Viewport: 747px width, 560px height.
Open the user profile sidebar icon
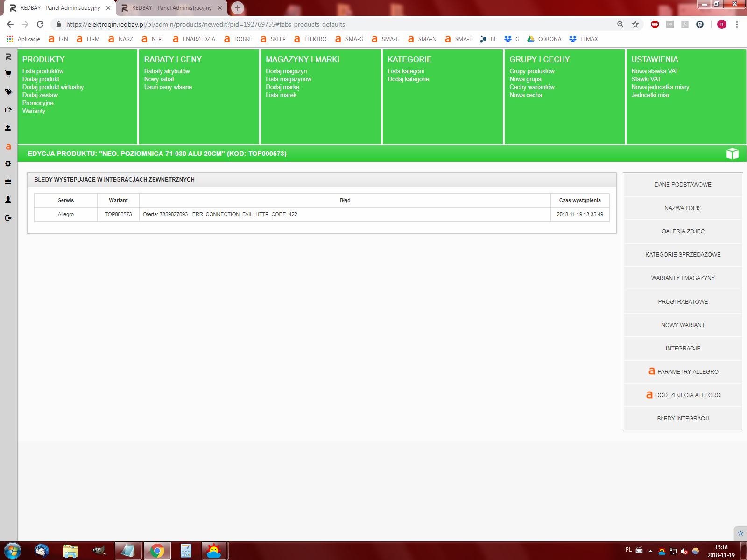pyautogui.click(x=8, y=199)
